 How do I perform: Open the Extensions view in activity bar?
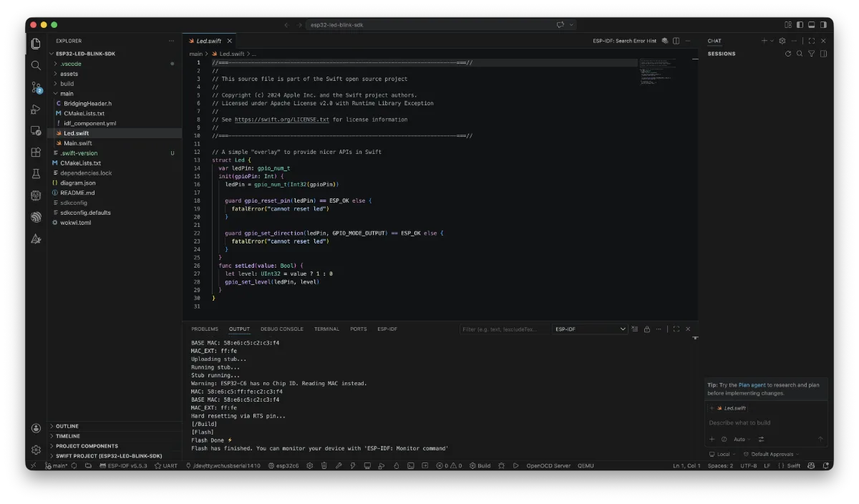click(36, 152)
